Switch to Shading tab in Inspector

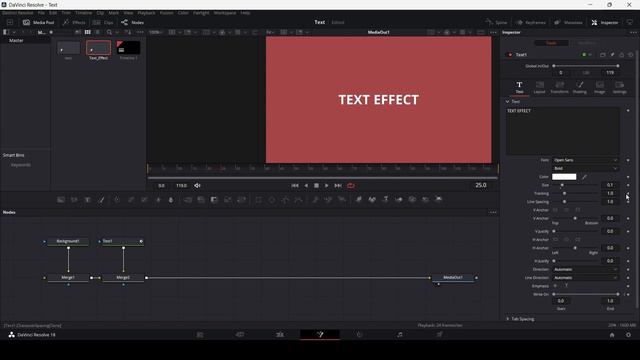pyautogui.click(x=580, y=87)
